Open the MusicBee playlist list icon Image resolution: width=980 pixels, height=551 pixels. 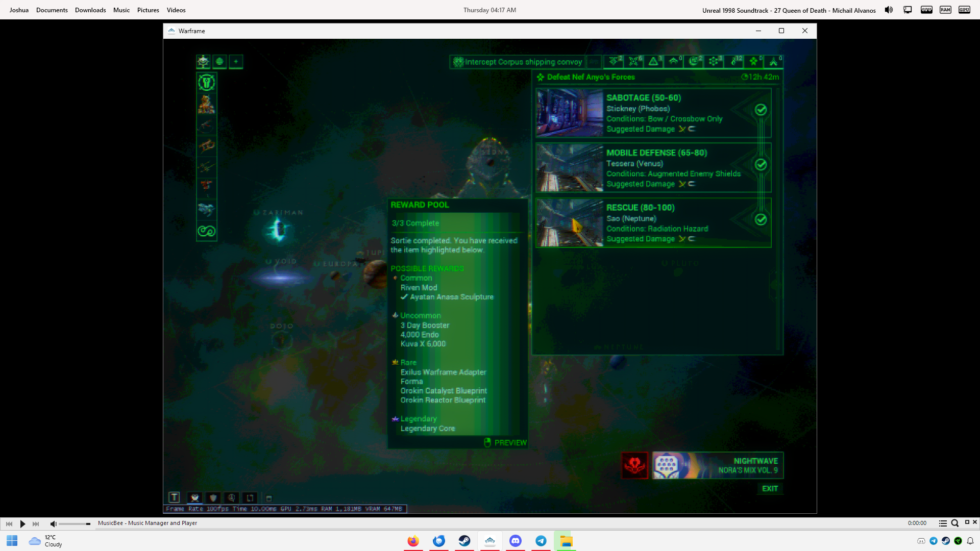pos(943,523)
